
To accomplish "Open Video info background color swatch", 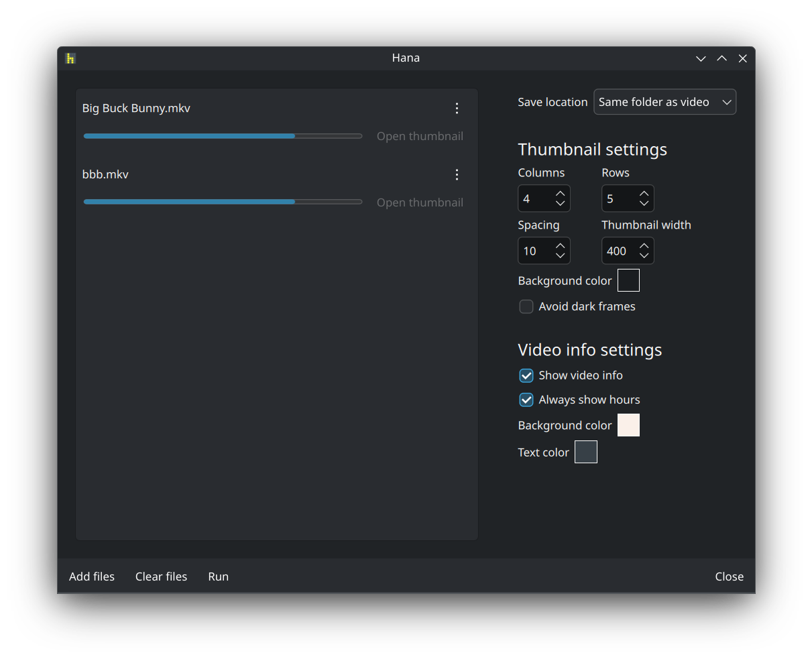I will click(x=628, y=425).
